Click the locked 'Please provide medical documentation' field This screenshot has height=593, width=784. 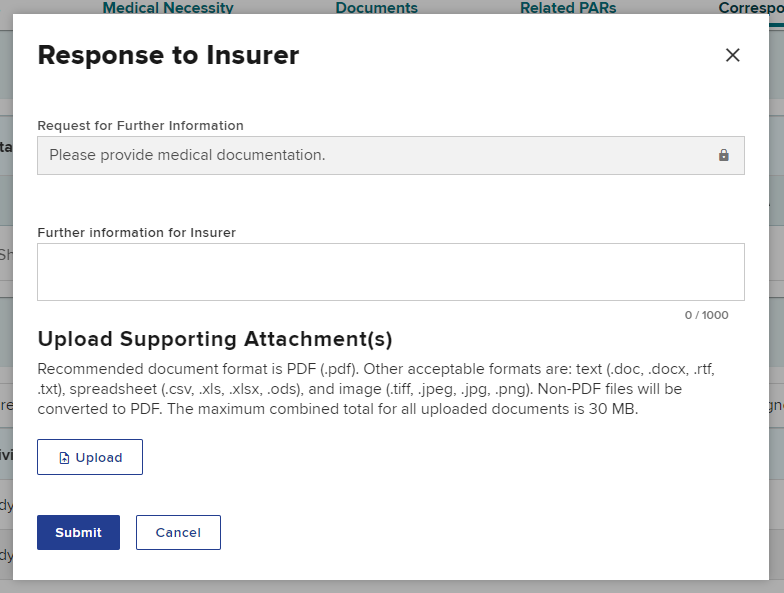[370, 156]
